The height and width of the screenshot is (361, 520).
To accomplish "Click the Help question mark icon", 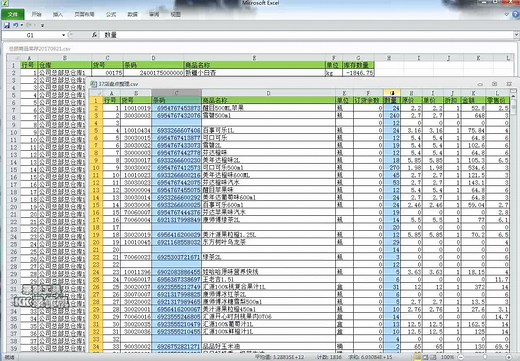I will [516, 14].
